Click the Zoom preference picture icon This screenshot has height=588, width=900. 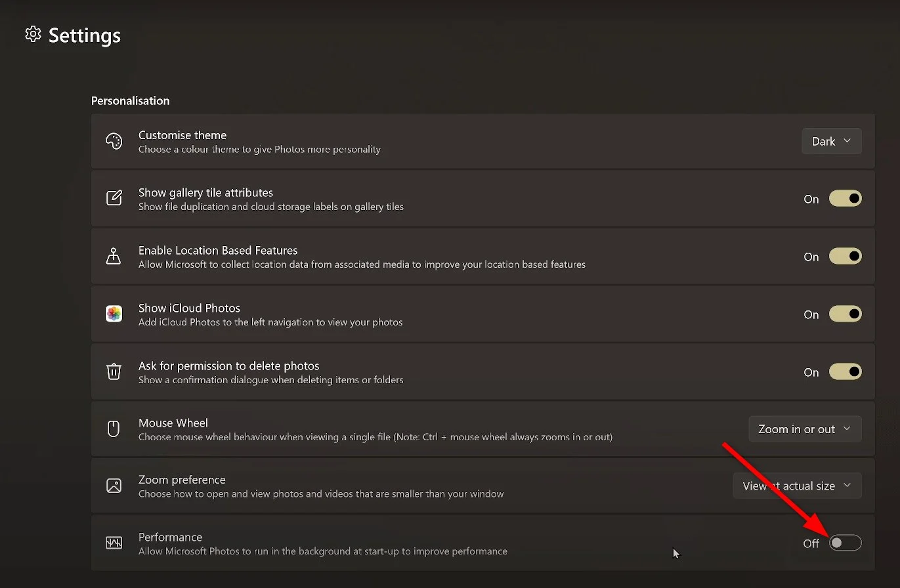[x=114, y=486]
